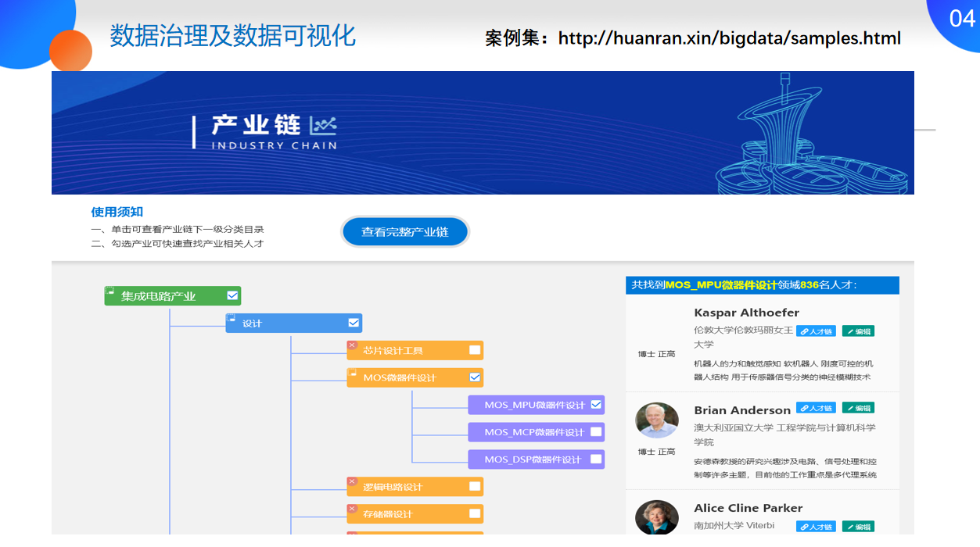980x547 pixels.
Task: Click the 查看完整产业链 button
Action: click(x=405, y=232)
